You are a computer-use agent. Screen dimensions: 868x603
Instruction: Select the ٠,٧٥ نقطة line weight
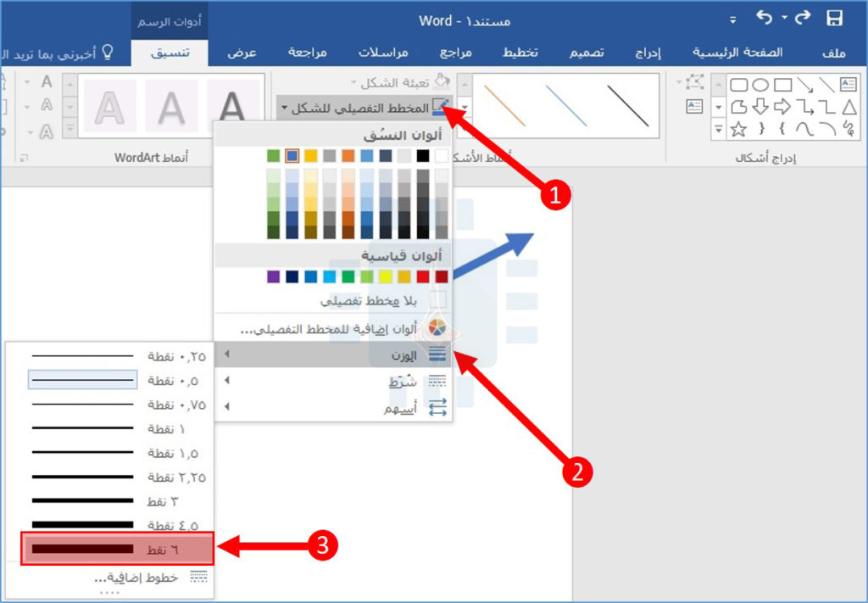tap(109, 405)
